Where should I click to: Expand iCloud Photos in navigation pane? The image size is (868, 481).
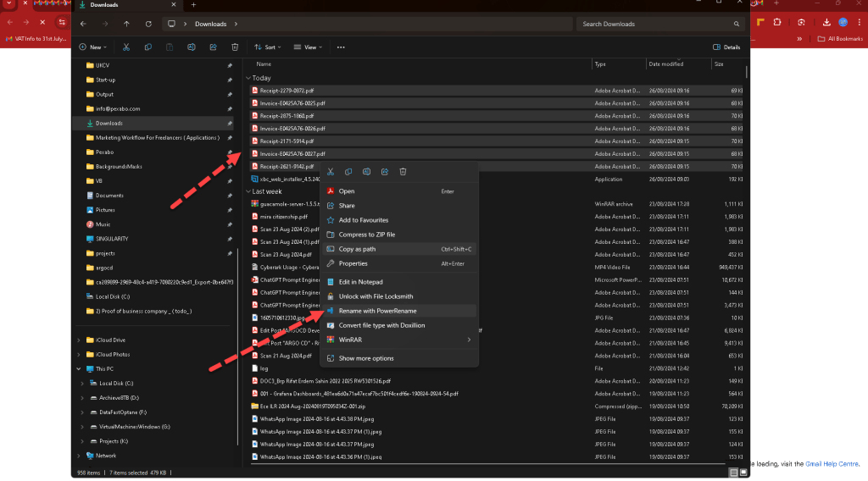(79, 354)
